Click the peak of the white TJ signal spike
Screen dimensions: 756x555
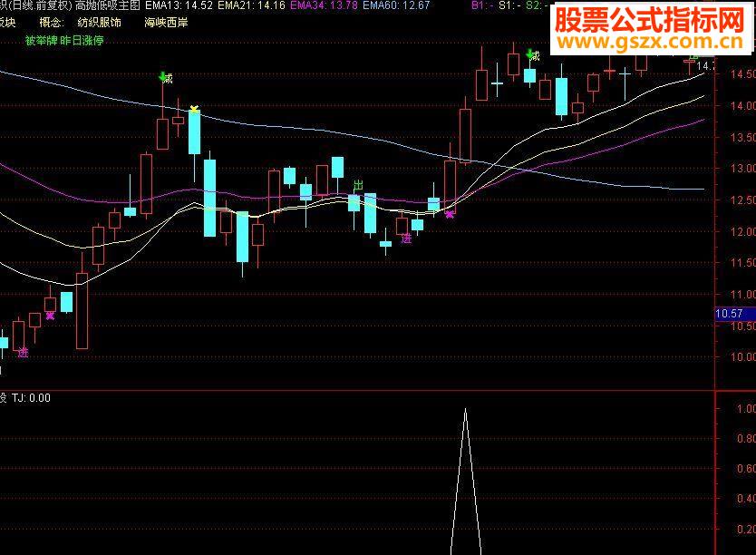[x=465, y=409]
